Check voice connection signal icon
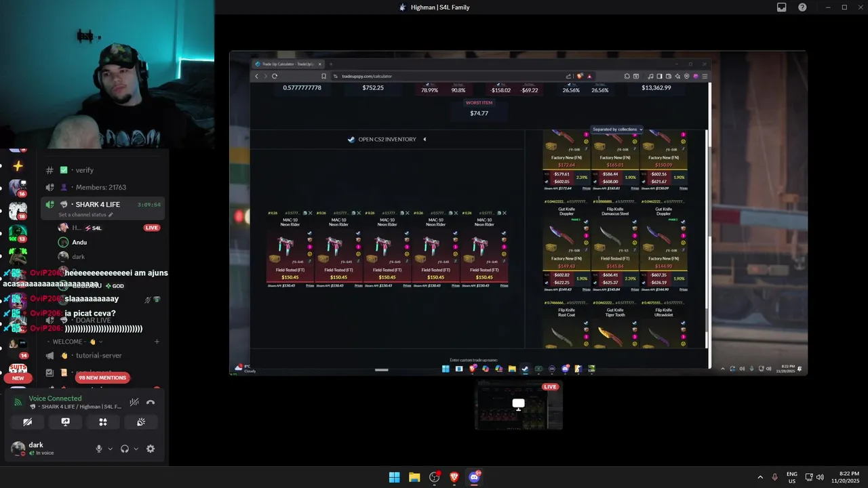 (18, 401)
